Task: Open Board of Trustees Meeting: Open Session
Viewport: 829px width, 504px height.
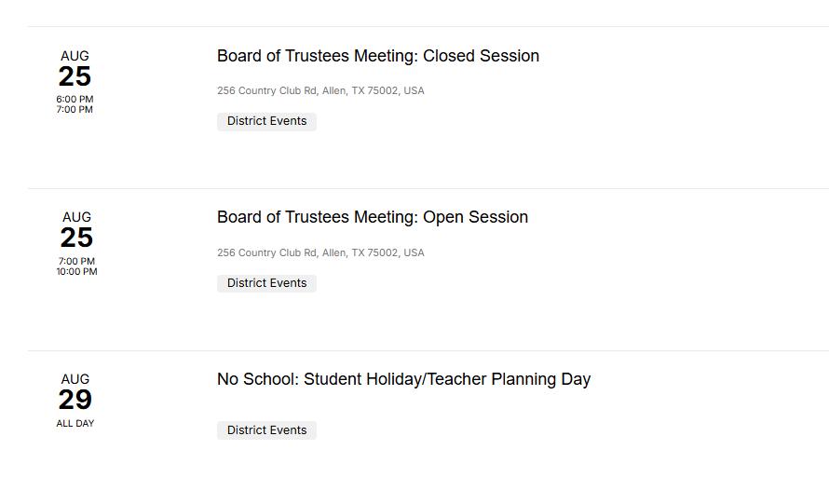Action: click(x=372, y=217)
